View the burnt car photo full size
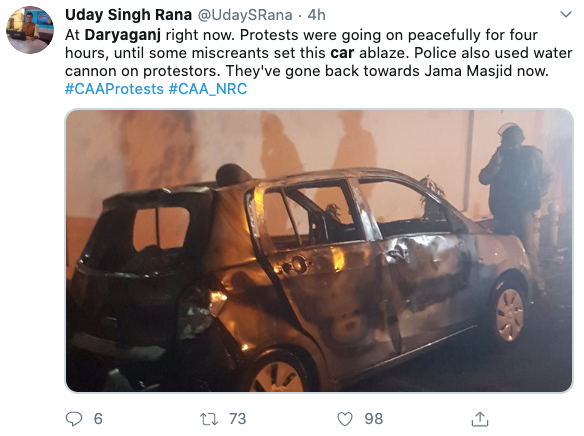Viewport: 584px width, 436px height. point(319,251)
